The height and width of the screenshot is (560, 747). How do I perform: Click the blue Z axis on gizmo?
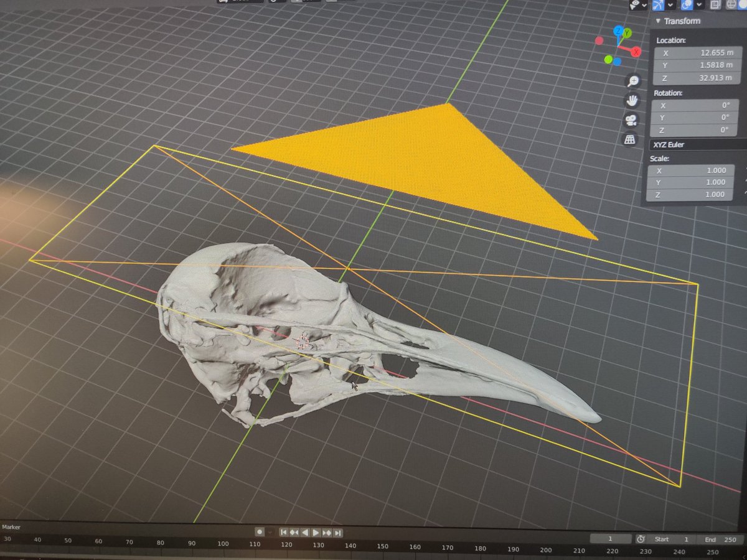[618, 31]
